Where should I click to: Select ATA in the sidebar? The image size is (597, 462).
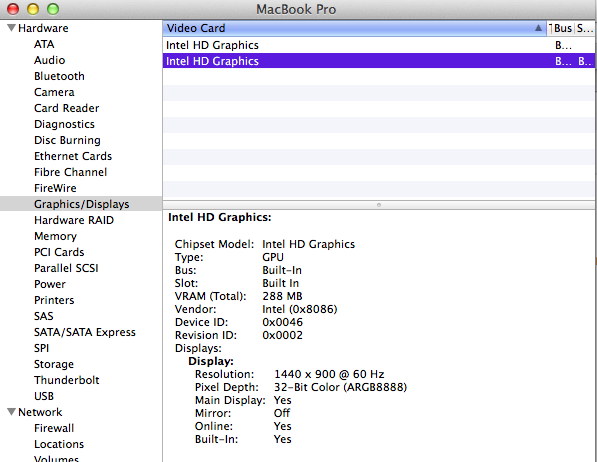point(44,44)
